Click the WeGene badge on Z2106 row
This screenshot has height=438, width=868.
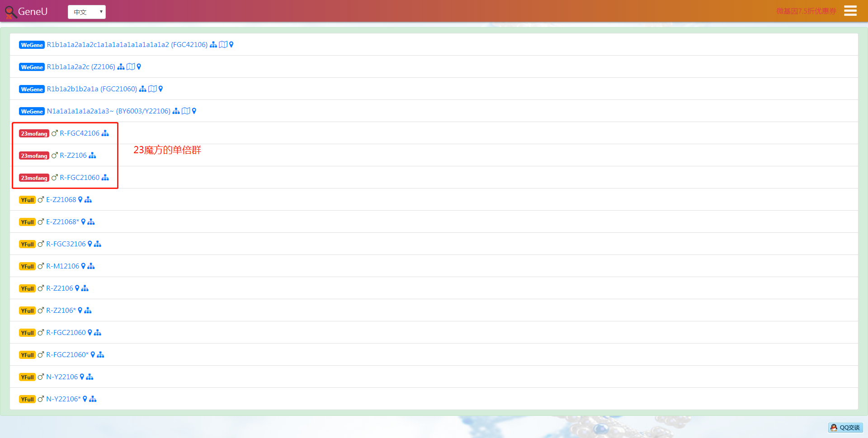click(x=32, y=67)
